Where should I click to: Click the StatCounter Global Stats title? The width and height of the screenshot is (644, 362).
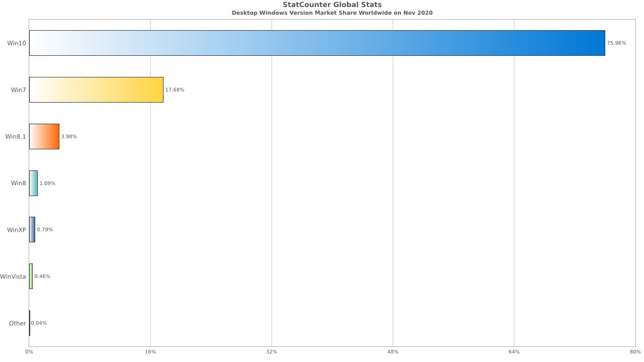pyautogui.click(x=332, y=5)
